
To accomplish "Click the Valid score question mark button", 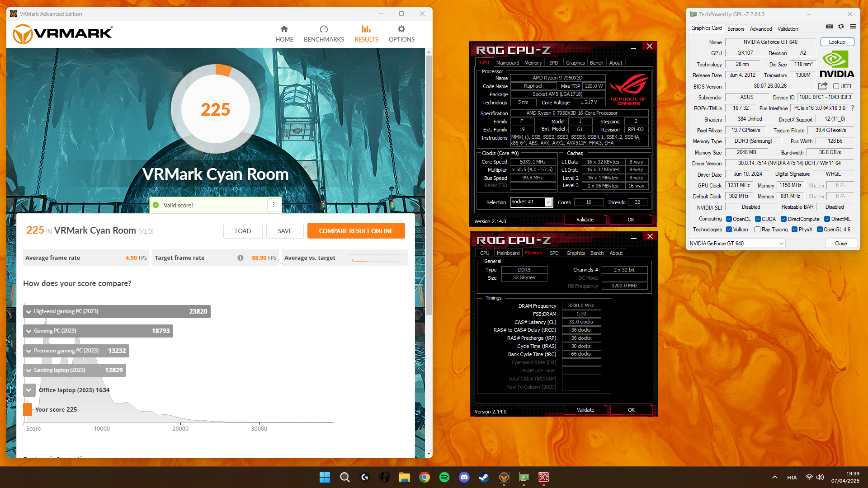I will [274, 205].
